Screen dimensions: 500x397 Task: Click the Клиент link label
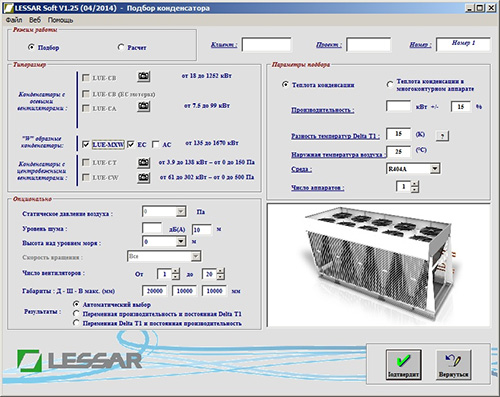[x=224, y=45]
